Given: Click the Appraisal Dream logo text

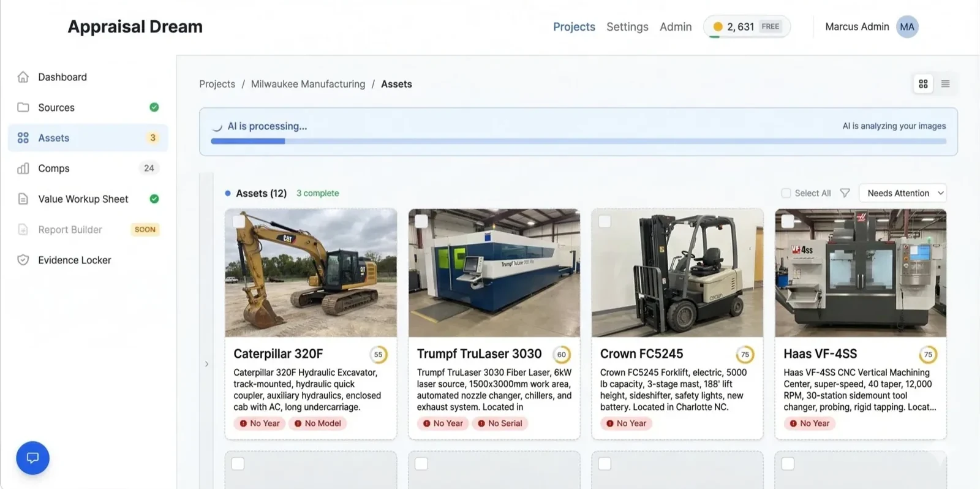Looking at the screenshot, I should click(135, 27).
